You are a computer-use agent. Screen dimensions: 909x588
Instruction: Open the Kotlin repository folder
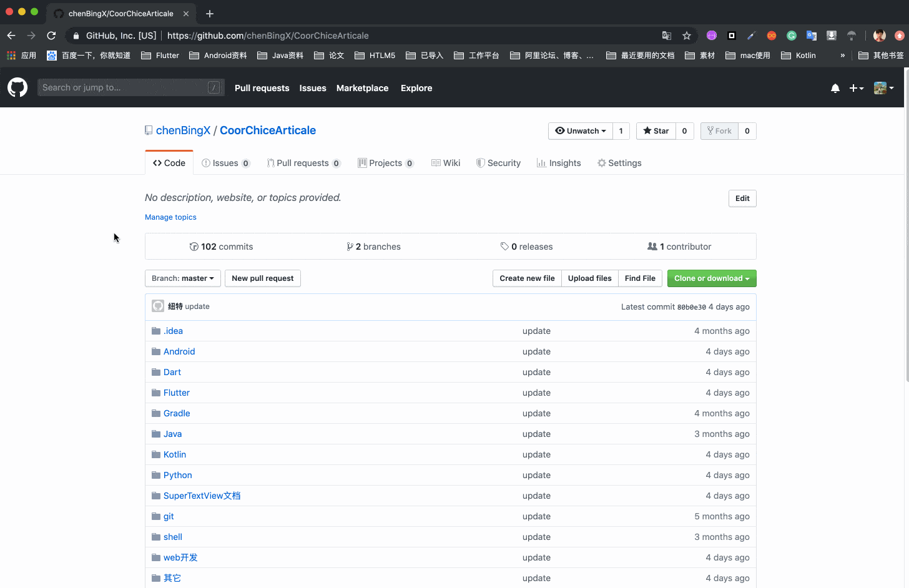coord(175,454)
